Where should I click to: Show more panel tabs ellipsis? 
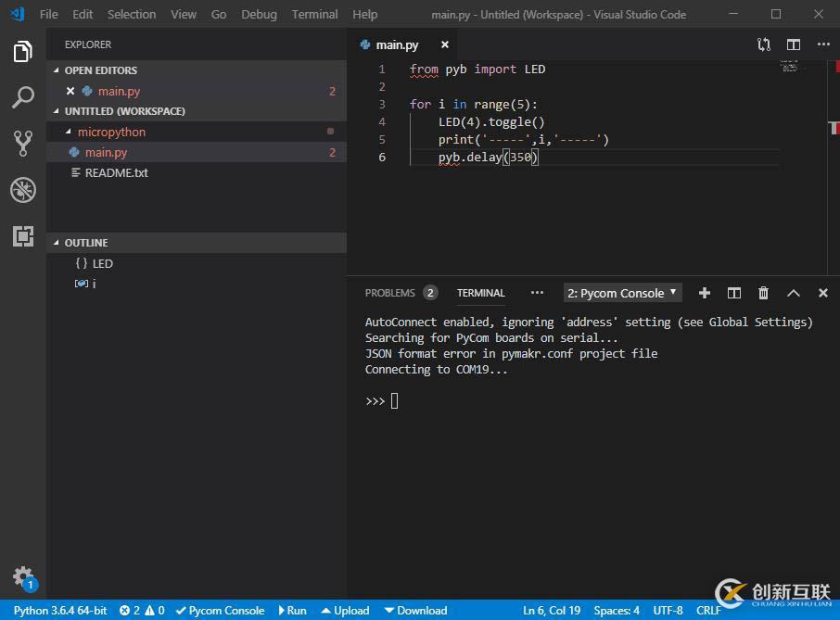tap(537, 293)
